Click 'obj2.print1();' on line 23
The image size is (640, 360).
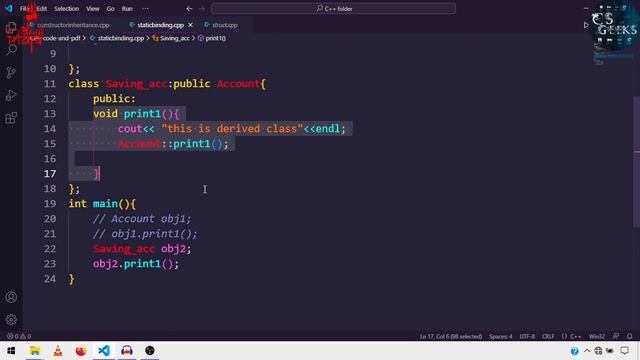(136, 264)
